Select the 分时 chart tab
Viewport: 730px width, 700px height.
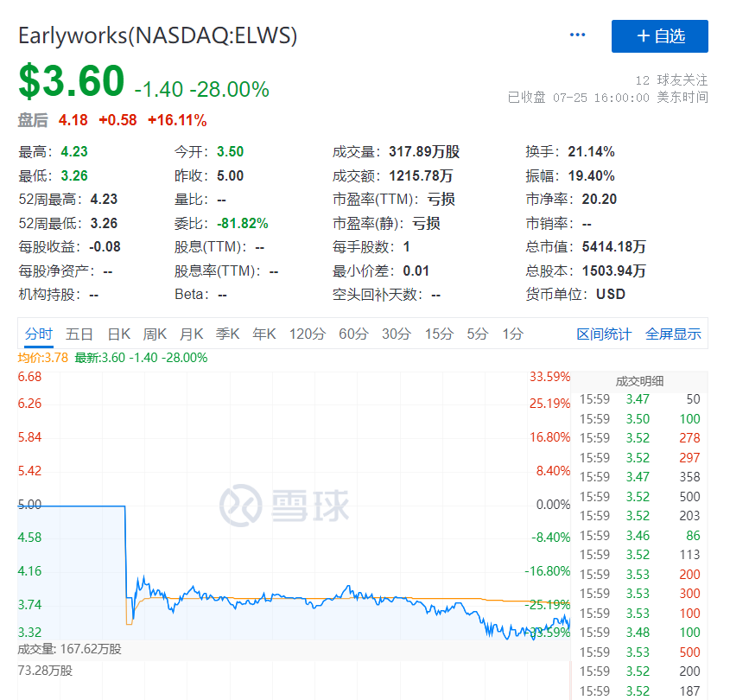(39, 334)
